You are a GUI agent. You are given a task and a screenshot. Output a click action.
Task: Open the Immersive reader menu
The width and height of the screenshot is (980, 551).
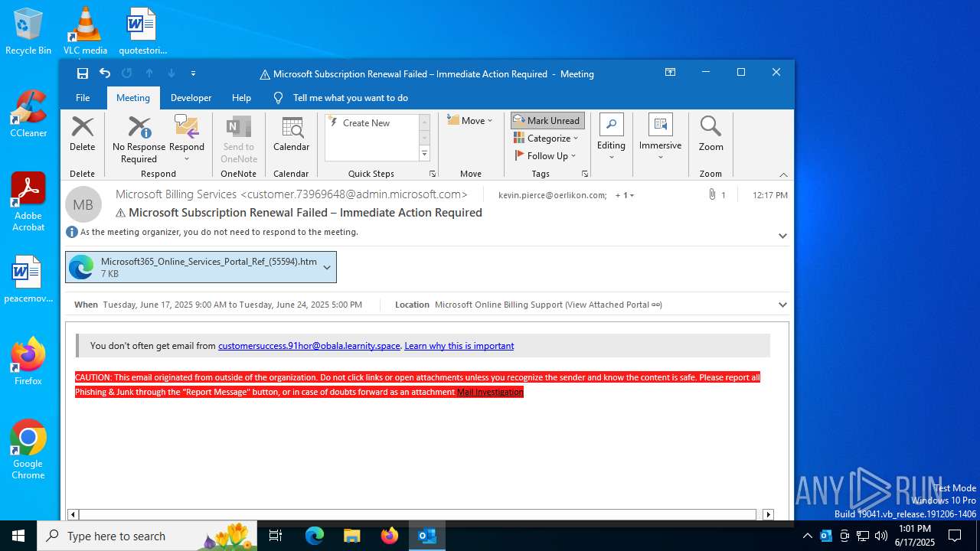click(x=660, y=138)
